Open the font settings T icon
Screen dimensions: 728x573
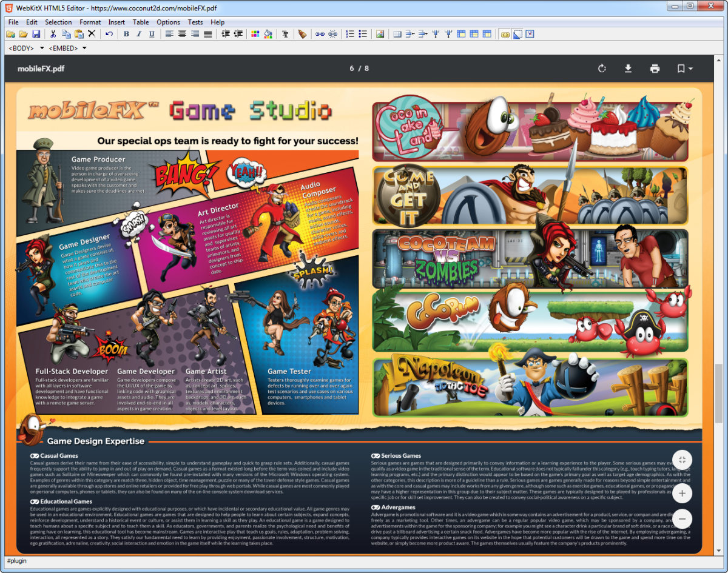coord(285,34)
